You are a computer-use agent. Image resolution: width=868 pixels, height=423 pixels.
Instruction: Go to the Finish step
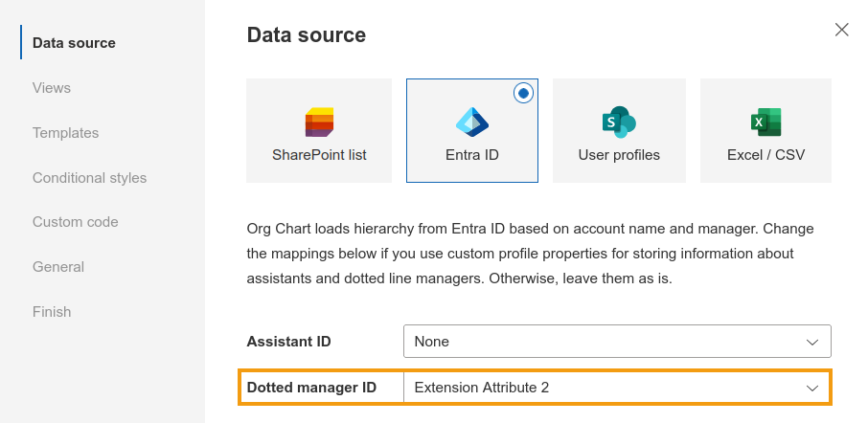52,312
